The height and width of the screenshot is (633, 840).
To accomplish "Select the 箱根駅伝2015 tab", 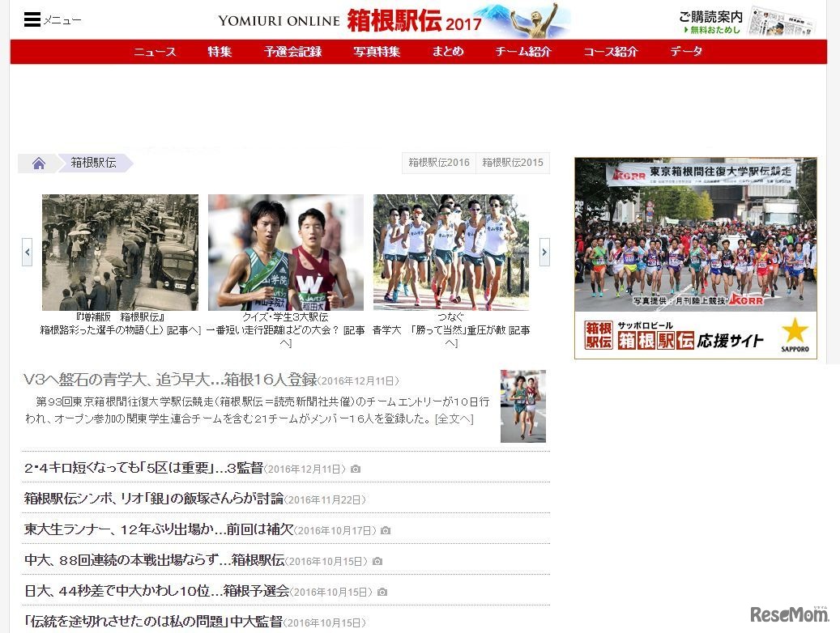I will coord(513,163).
